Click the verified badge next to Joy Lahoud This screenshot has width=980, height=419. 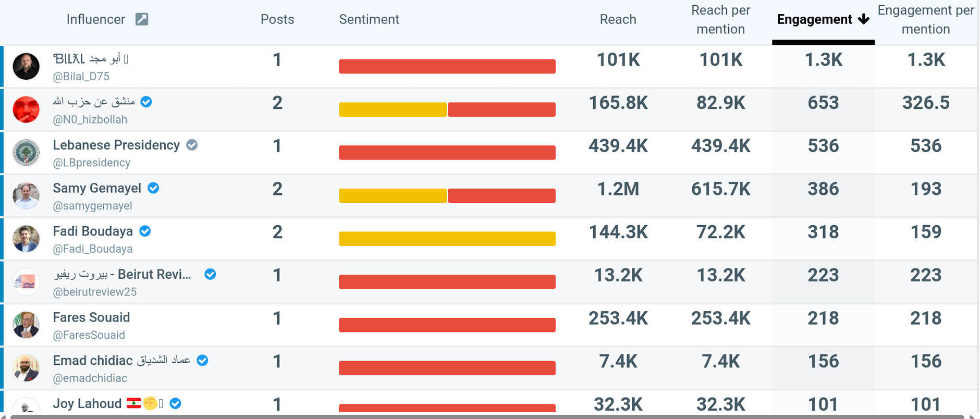click(x=176, y=404)
